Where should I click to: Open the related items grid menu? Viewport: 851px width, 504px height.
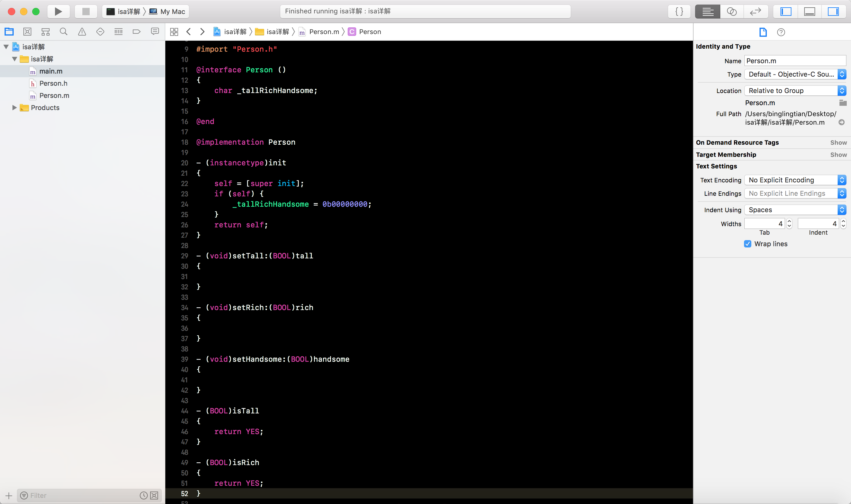pyautogui.click(x=174, y=32)
